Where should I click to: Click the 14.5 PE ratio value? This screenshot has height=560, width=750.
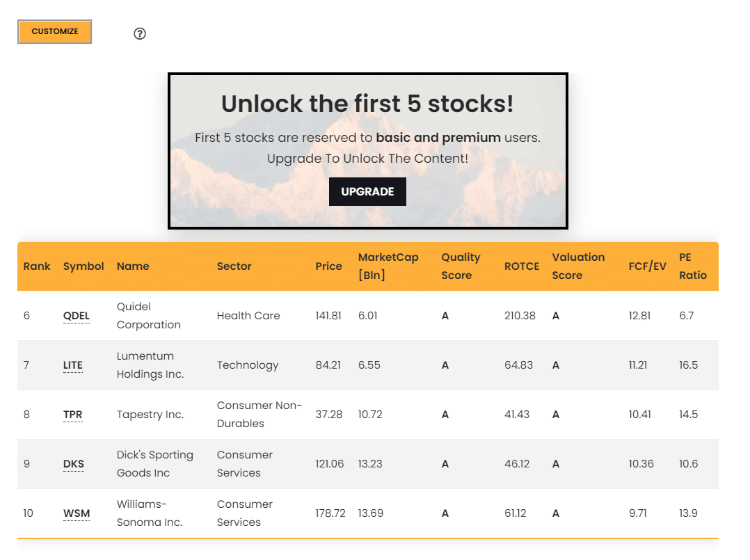[x=688, y=414]
